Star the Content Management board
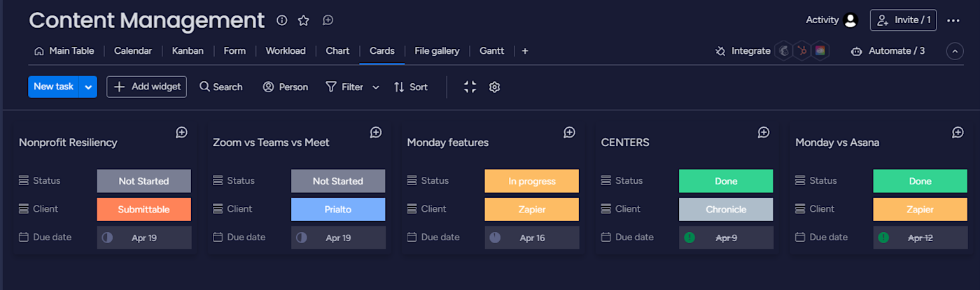Viewport: 980px width, 290px height. click(x=303, y=20)
